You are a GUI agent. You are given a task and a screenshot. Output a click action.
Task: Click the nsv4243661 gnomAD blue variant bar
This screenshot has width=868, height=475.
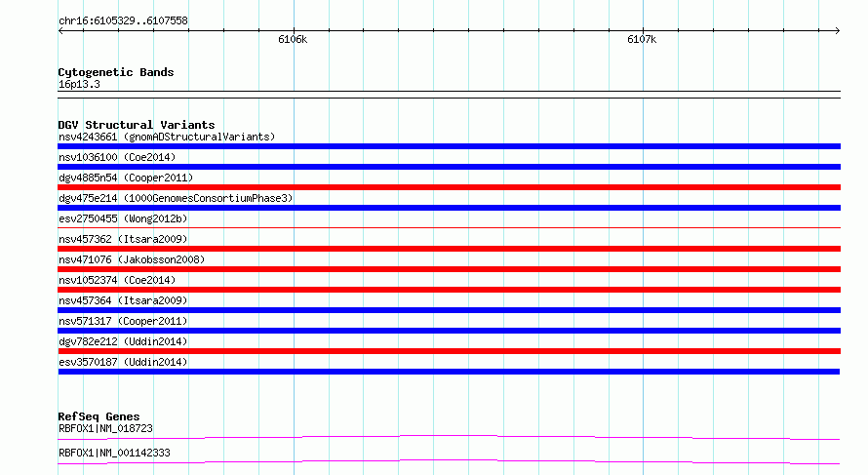click(x=449, y=146)
